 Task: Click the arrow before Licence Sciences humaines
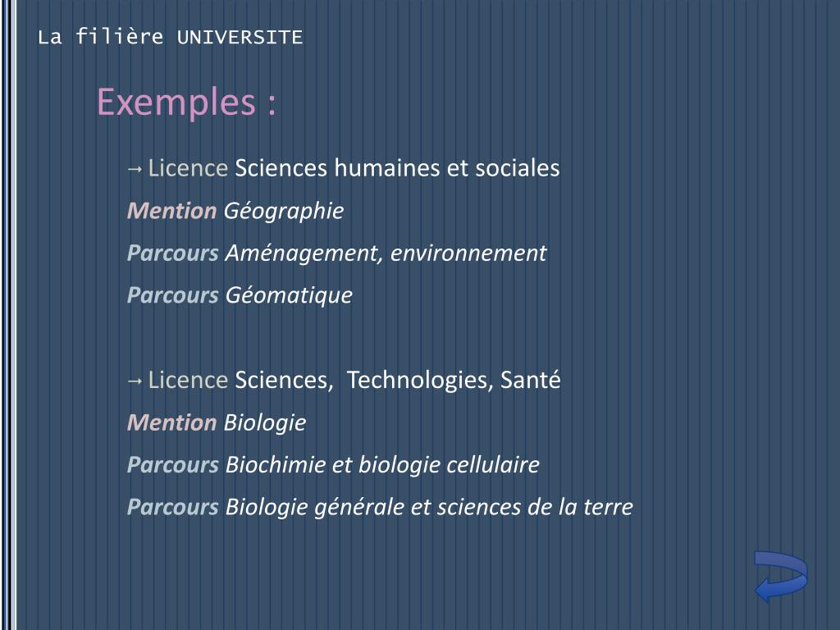click(135, 170)
